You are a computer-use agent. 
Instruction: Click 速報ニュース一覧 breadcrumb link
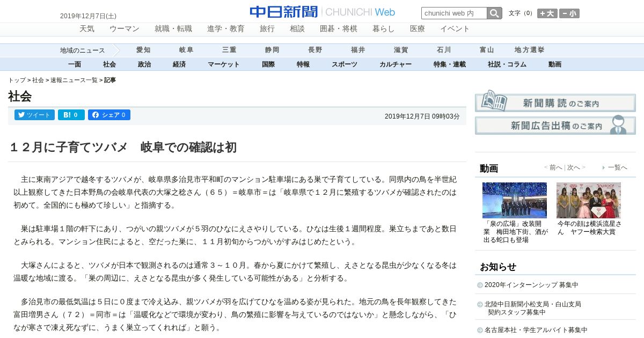(74, 80)
